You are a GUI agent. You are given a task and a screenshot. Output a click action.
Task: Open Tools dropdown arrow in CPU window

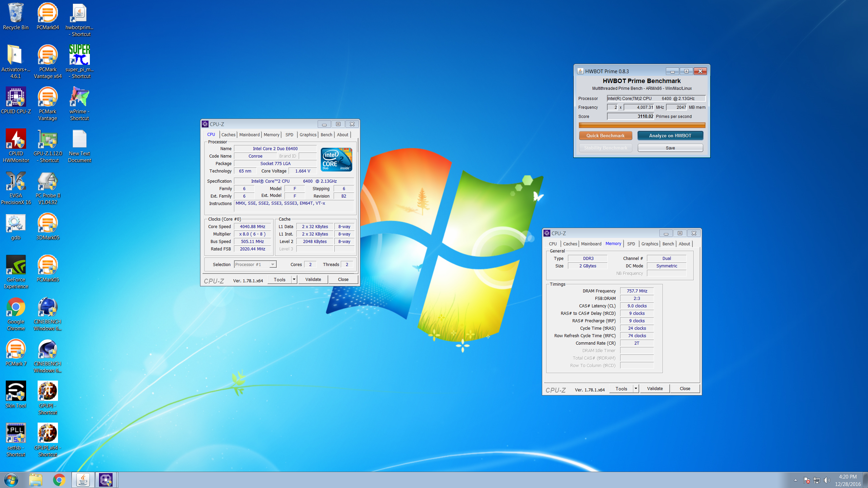click(x=294, y=280)
